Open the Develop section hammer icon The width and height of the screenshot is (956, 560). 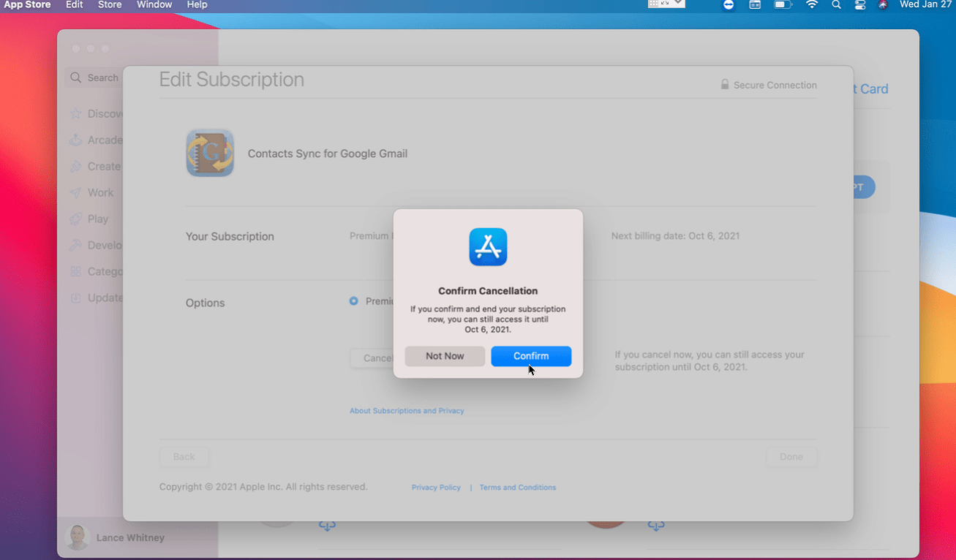point(75,246)
